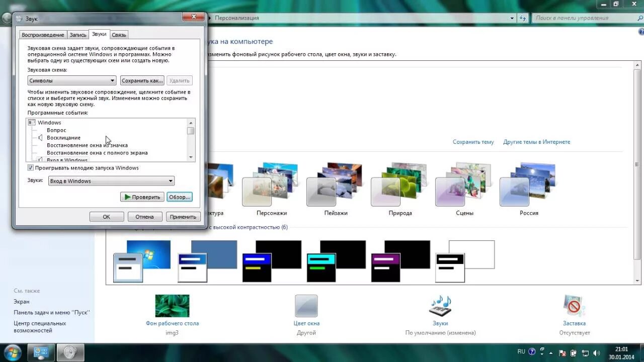Select basic theme with Windows logo wallpaper
Image resolution: width=644 pixels, height=362 pixels.
click(x=142, y=261)
